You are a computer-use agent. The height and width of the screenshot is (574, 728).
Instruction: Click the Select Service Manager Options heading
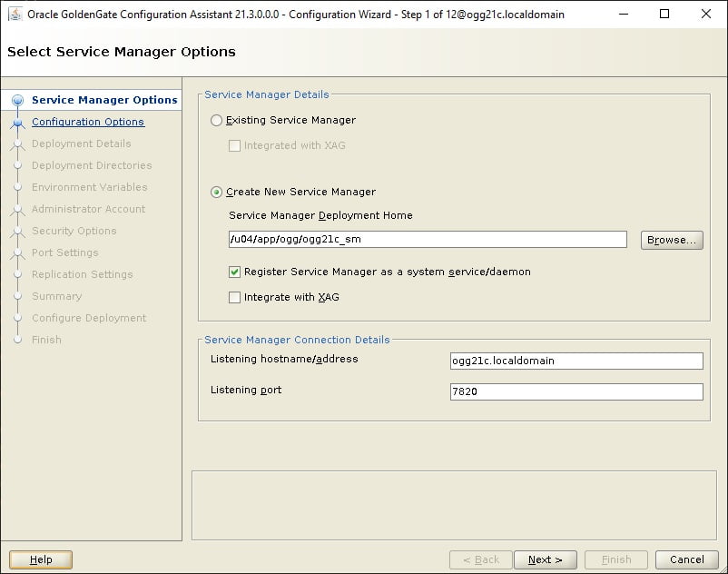pyautogui.click(x=122, y=52)
